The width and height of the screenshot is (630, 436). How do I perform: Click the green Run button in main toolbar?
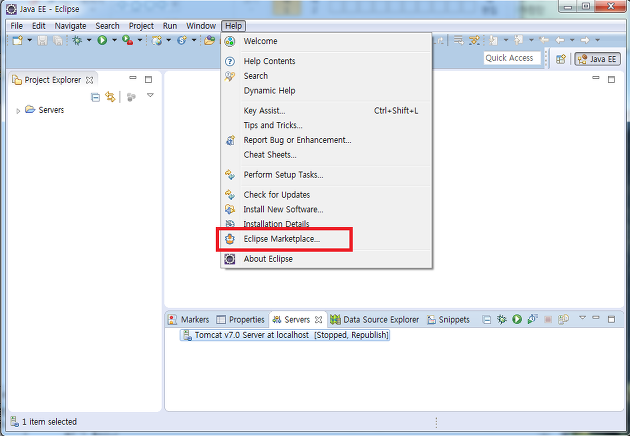click(x=102, y=40)
